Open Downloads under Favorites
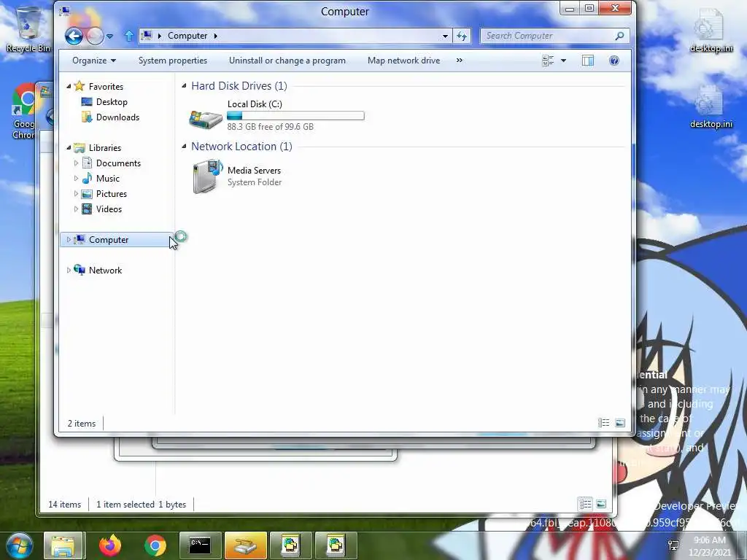 pos(117,117)
